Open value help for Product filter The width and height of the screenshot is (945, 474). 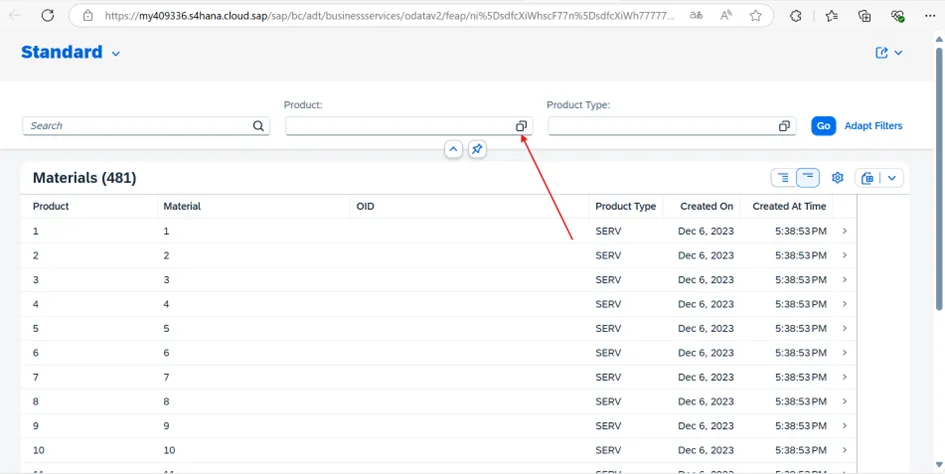[x=521, y=126]
